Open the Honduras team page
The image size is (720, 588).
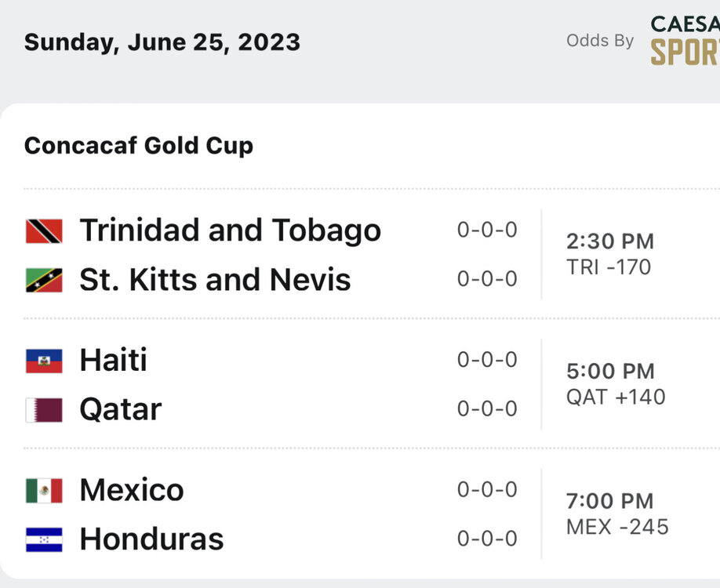pyautogui.click(x=151, y=539)
